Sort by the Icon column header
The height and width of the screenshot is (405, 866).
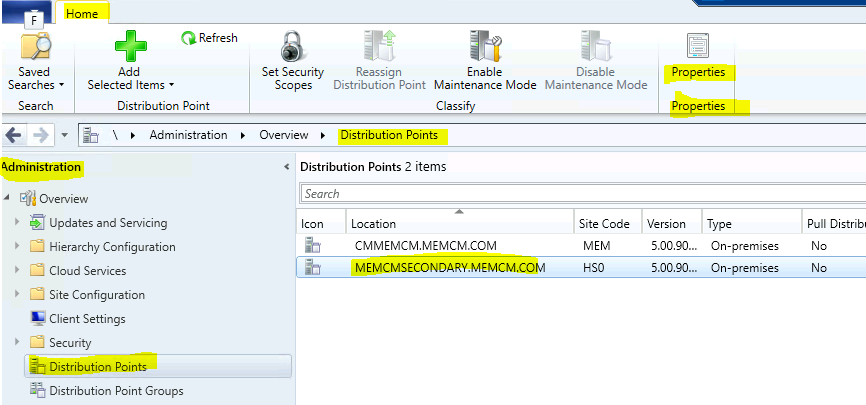321,224
